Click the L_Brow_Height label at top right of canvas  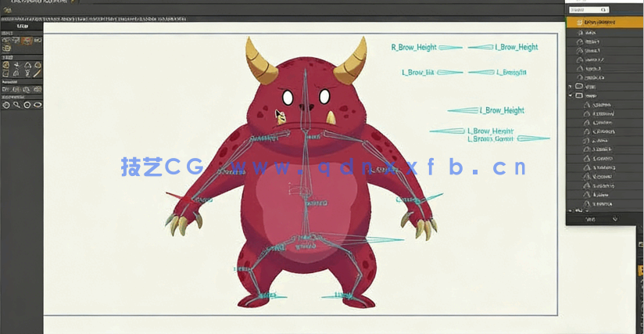pos(517,48)
